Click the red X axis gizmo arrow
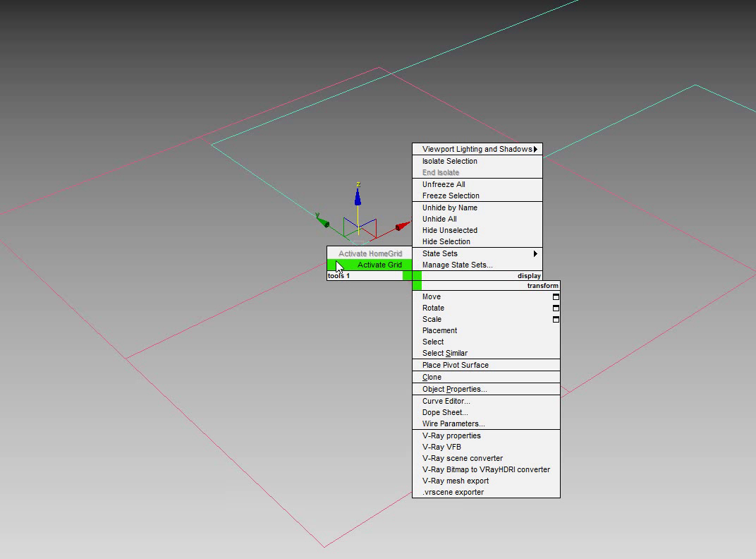Image resolution: width=756 pixels, height=559 pixels. [x=402, y=226]
